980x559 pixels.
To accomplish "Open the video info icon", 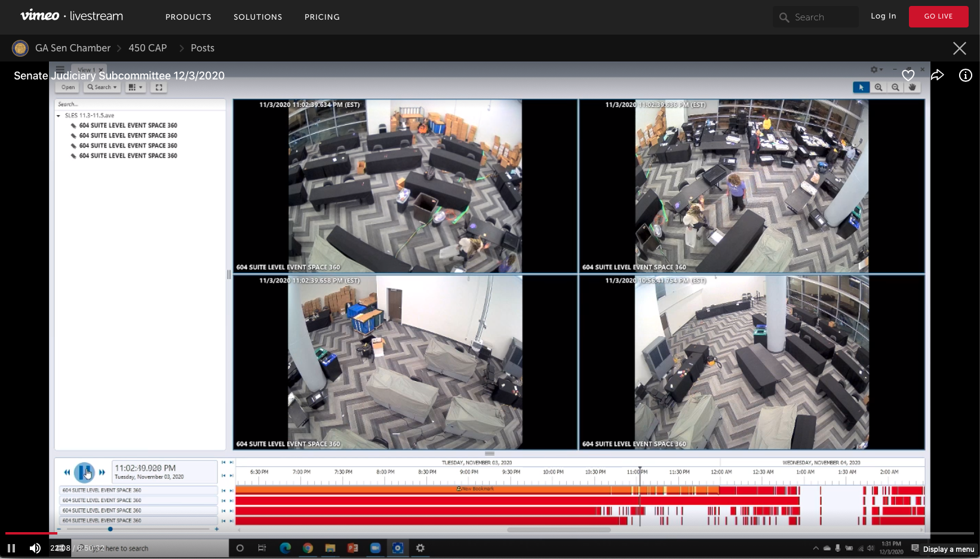I will (965, 75).
